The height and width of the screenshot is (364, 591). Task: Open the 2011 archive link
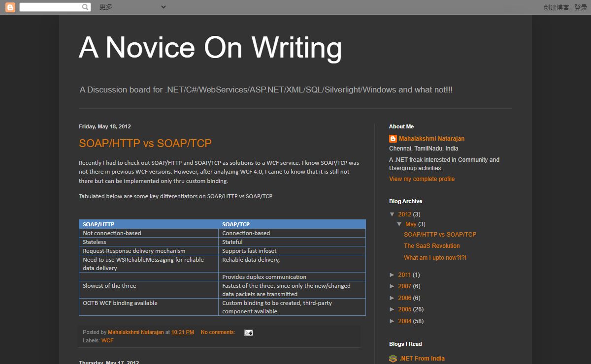[x=404, y=275]
